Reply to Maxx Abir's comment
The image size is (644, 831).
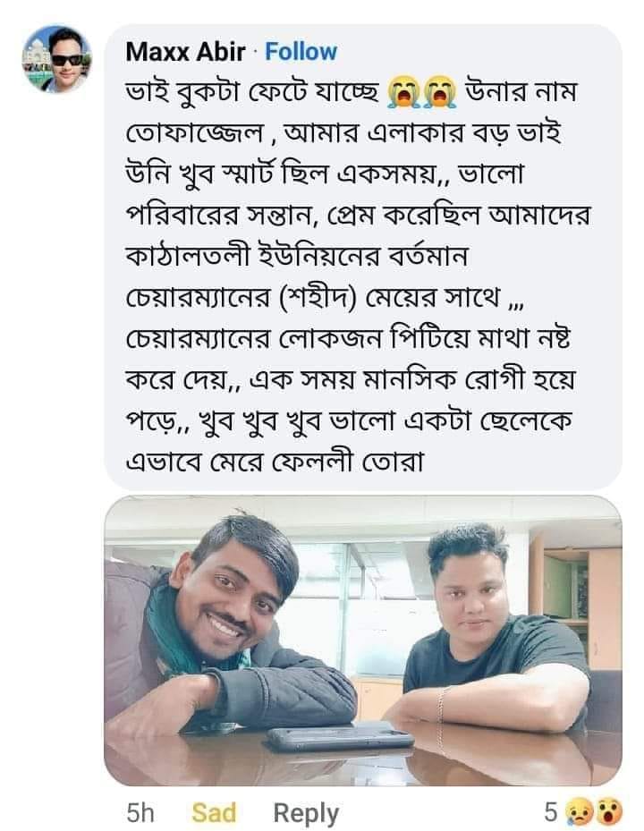click(306, 812)
